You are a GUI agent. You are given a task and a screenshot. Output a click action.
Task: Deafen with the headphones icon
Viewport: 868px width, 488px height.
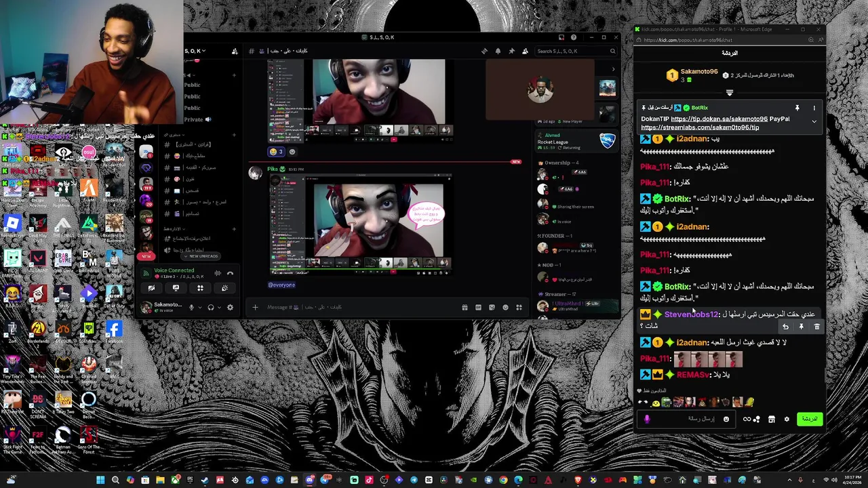tap(210, 308)
